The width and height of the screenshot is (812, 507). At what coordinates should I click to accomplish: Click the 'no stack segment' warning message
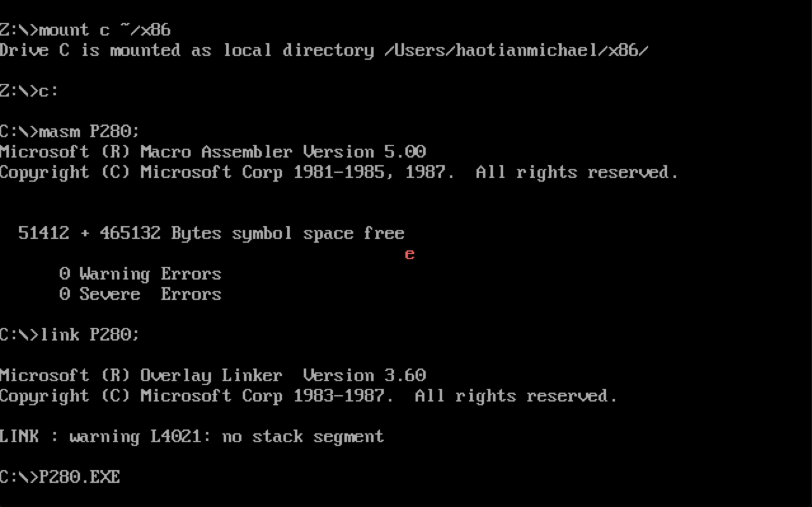coord(302,436)
